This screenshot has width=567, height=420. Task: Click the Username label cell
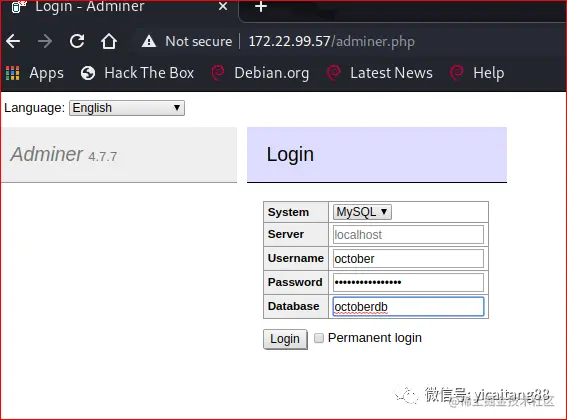(x=296, y=258)
